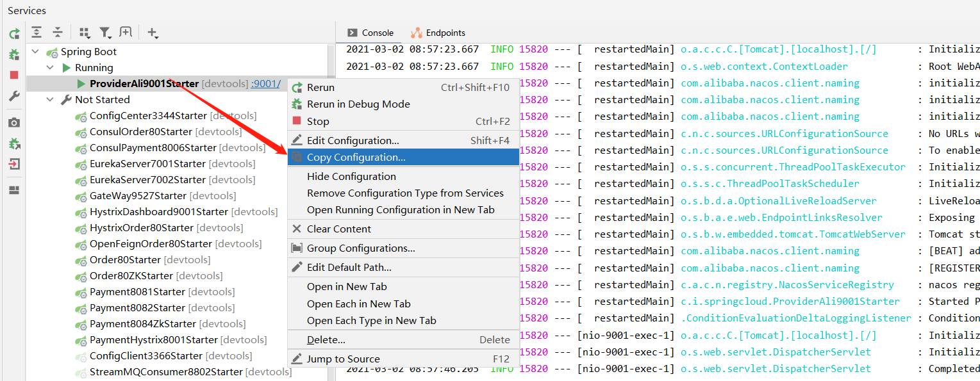The width and height of the screenshot is (980, 381).
Task: Choose Remove Configuration Type from Services
Action: click(x=403, y=193)
